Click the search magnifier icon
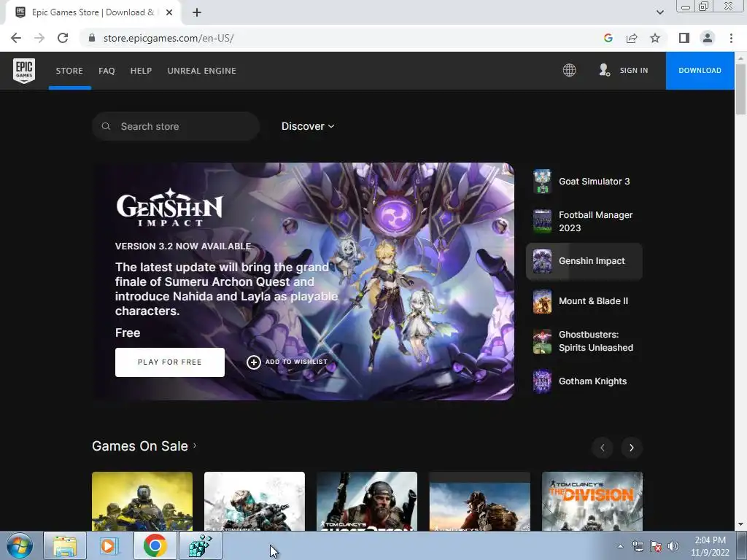Viewport: 747px width, 560px height. point(107,126)
